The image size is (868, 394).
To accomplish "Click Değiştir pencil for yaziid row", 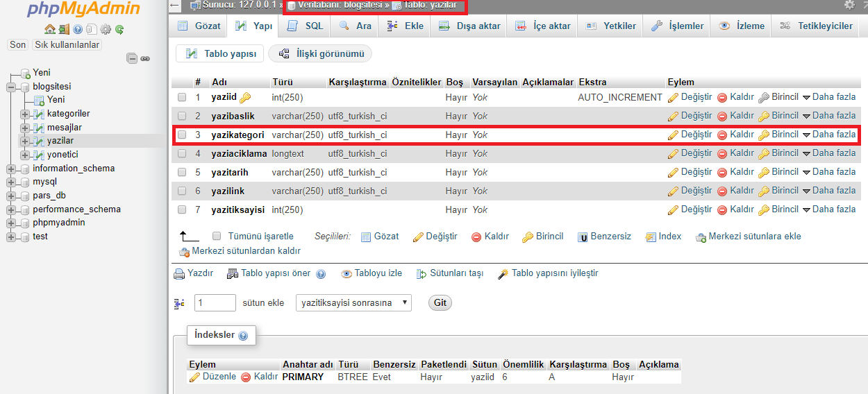I will [690, 97].
